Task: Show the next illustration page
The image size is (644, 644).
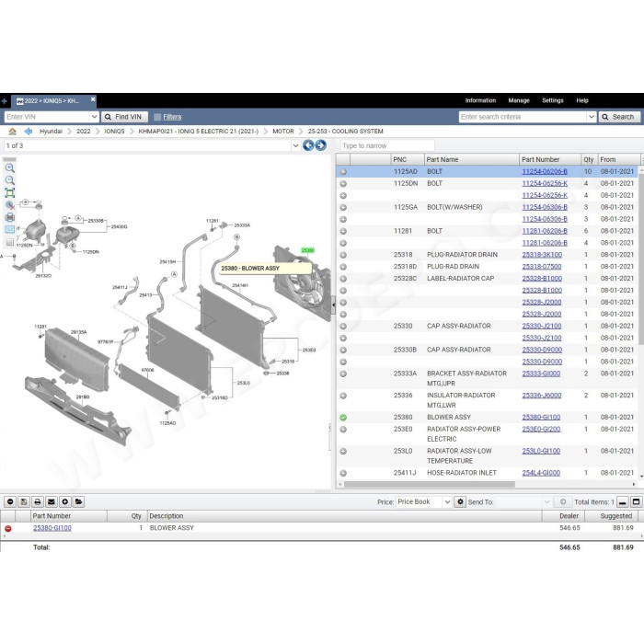Action: tap(321, 145)
